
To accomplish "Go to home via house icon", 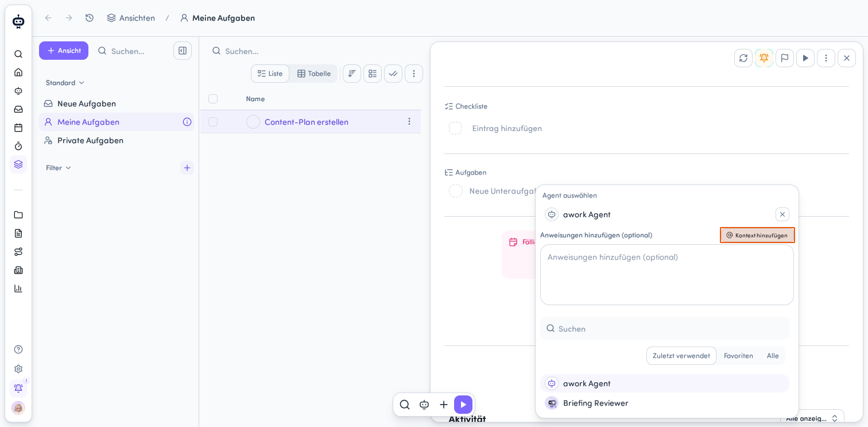I will click(18, 72).
